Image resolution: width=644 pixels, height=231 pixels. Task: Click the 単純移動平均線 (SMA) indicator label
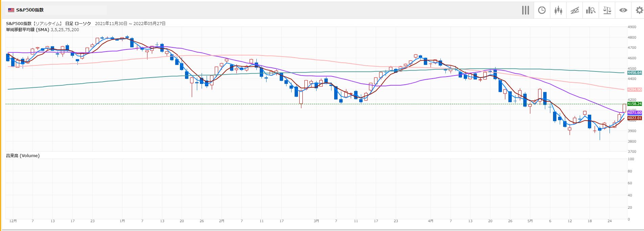(28, 30)
